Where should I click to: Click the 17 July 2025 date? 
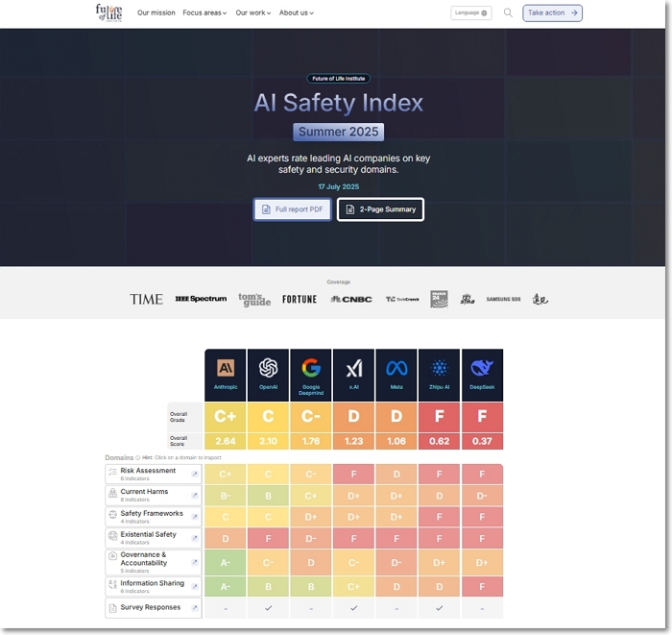(339, 186)
